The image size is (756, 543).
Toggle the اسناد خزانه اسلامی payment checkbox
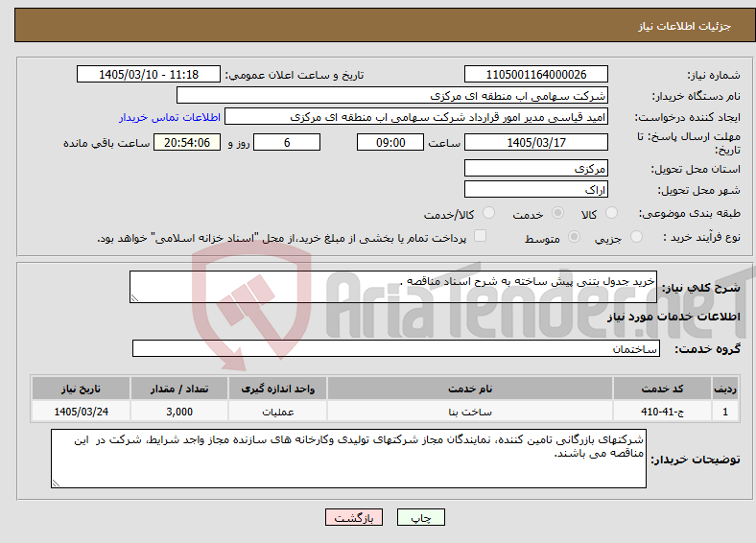(480, 236)
